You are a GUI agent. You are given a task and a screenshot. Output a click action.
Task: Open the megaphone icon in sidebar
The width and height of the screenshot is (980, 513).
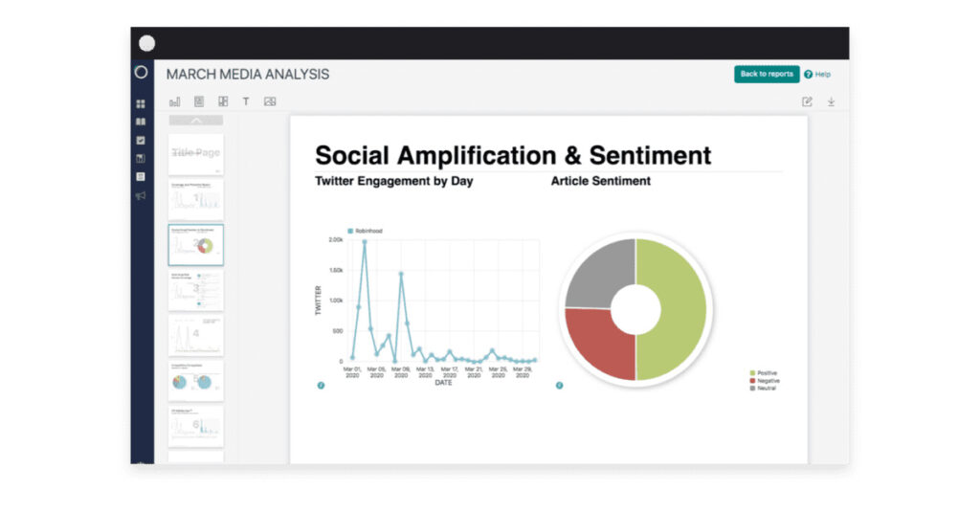pyautogui.click(x=141, y=195)
